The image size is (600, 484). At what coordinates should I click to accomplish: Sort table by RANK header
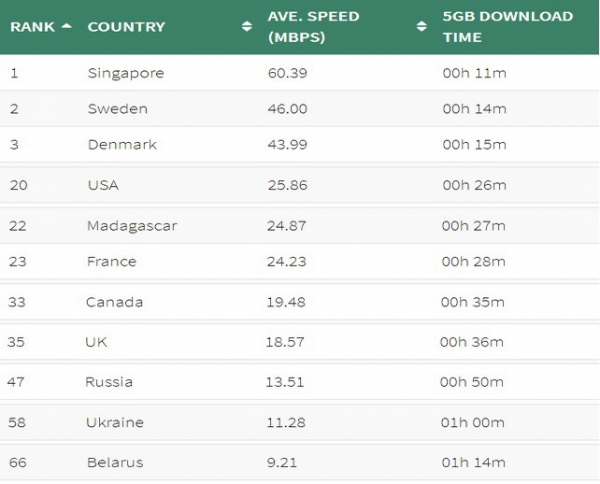click(32, 27)
